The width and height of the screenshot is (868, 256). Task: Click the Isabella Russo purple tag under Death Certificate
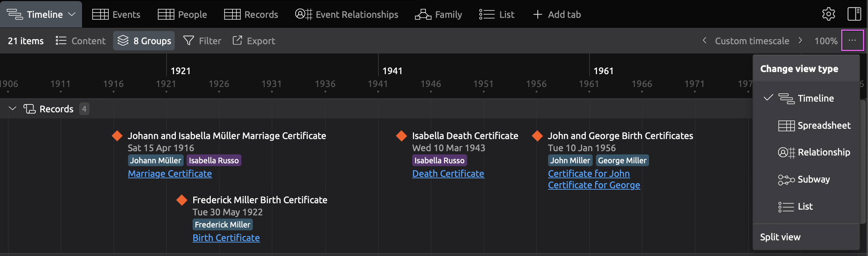tap(439, 160)
